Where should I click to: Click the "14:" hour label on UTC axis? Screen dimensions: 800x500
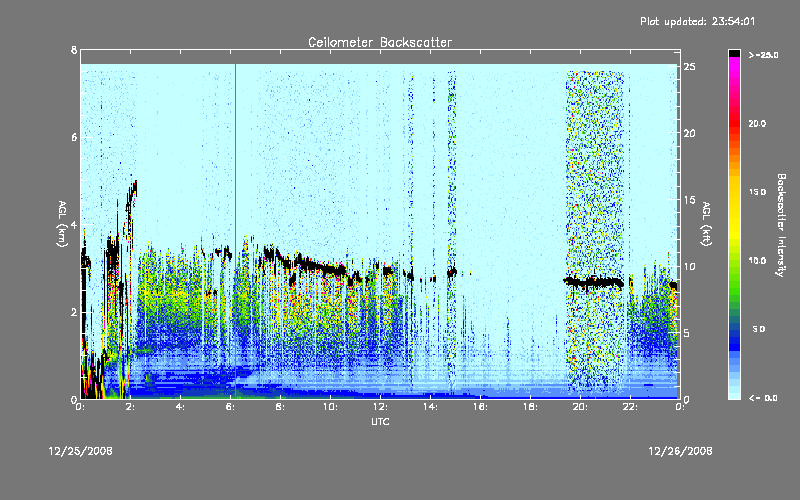[x=430, y=407]
